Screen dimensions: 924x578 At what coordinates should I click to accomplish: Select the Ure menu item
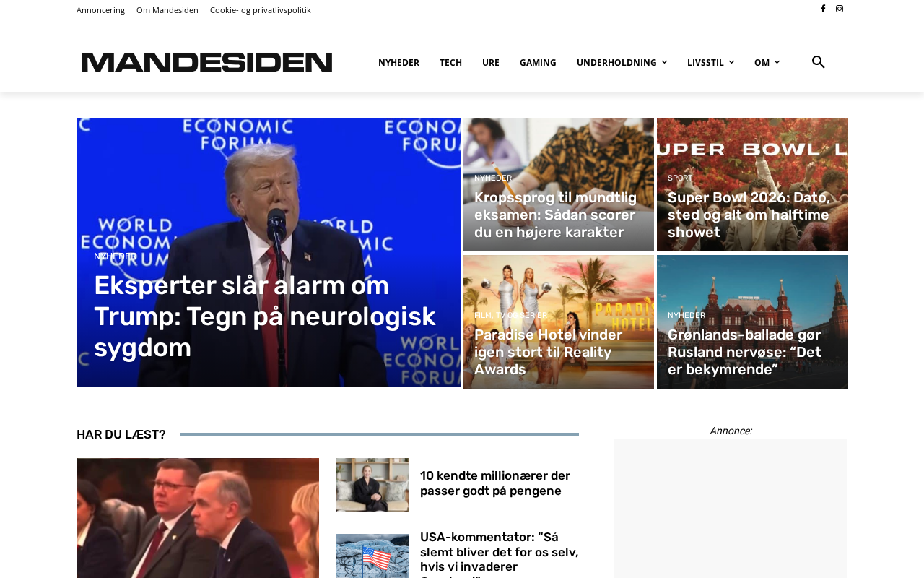(491, 63)
